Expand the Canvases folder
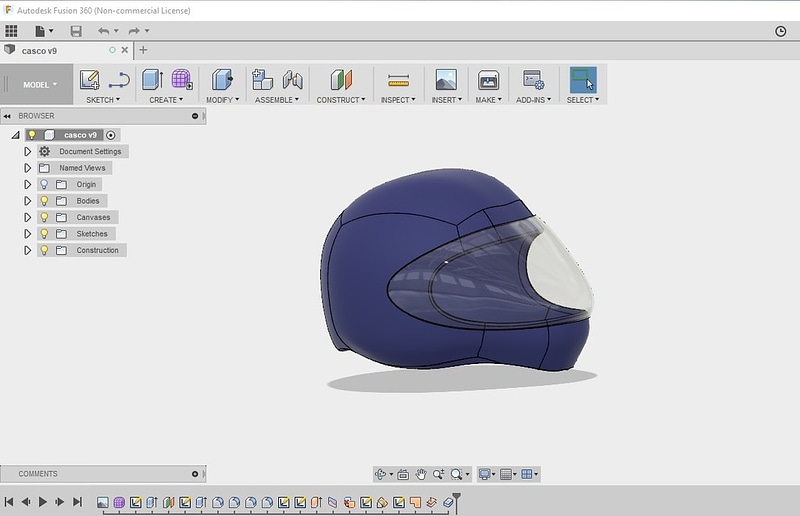The width and height of the screenshot is (800, 516). coord(28,217)
